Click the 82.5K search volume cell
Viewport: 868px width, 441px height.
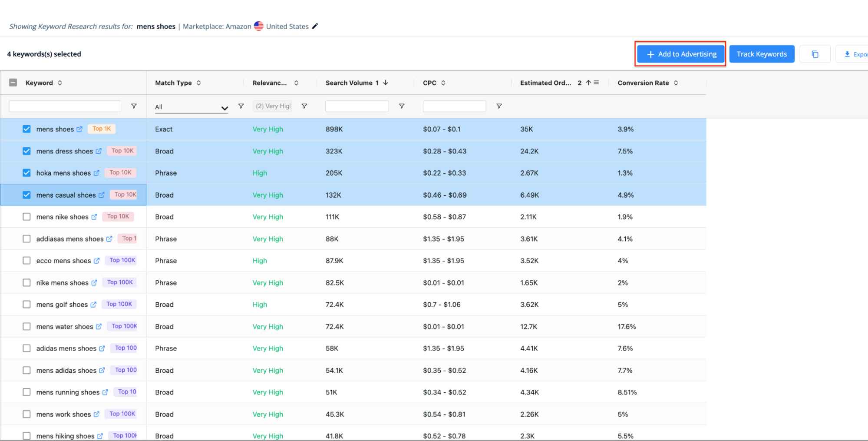pos(335,283)
